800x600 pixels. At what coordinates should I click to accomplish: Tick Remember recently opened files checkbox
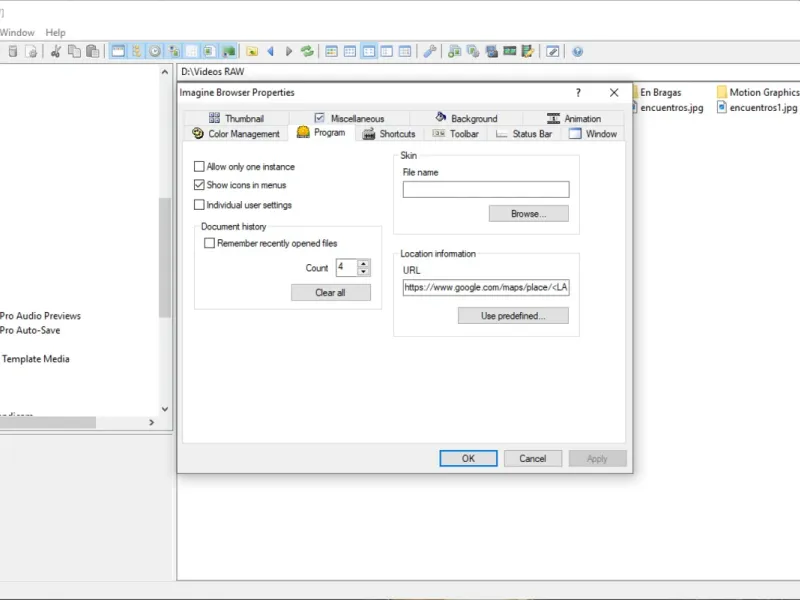coord(209,243)
